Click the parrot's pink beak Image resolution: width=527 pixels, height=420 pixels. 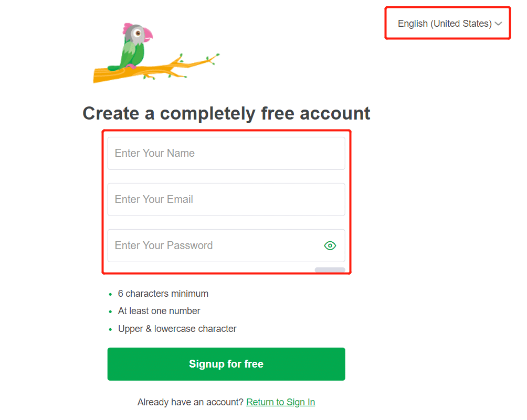pos(148,35)
